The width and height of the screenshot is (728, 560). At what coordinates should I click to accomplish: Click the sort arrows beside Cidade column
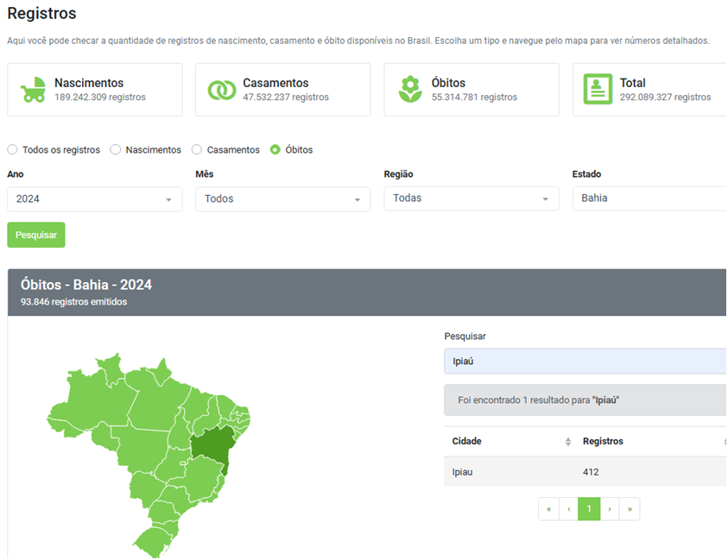[x=568, y=442]
